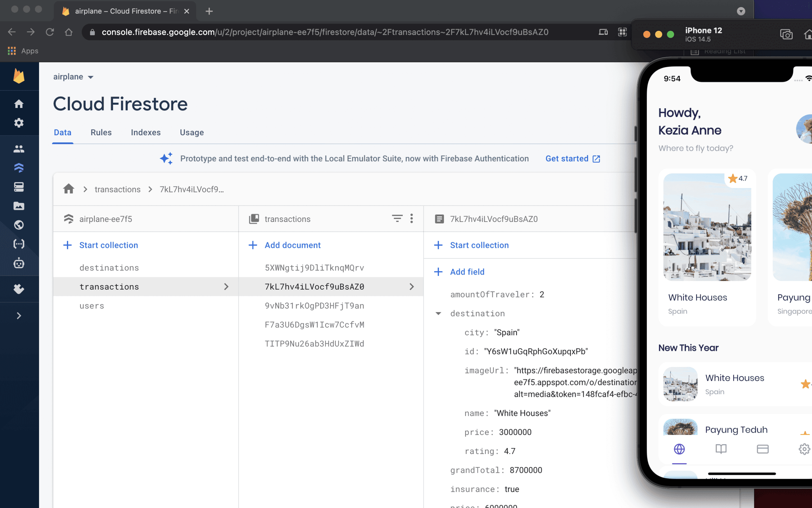Open Realtime Database icon in sidebar
This screenshot has height=508, width=812.
[19, 187]
